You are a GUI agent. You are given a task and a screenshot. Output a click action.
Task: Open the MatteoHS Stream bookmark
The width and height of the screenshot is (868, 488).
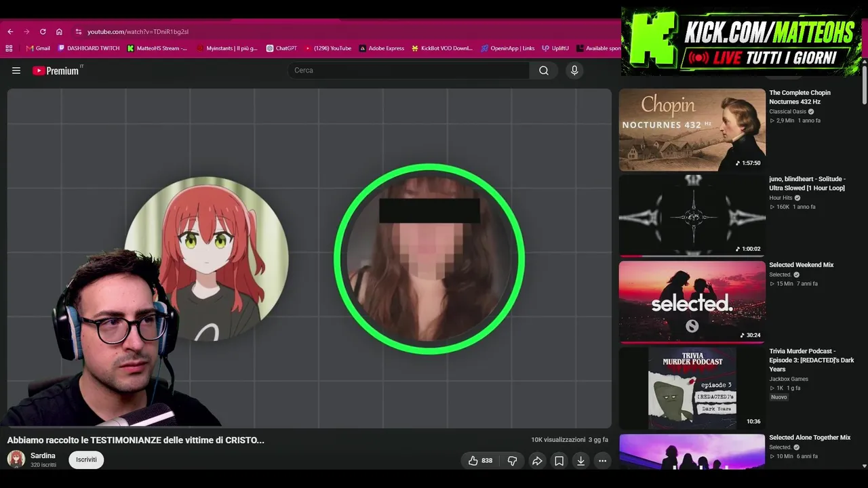pos(157,48)
